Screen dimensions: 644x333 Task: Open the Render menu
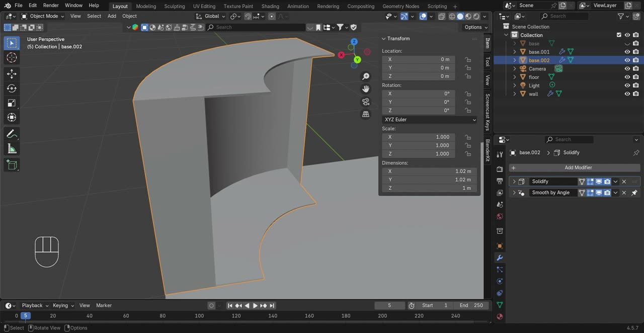[51, 6]
